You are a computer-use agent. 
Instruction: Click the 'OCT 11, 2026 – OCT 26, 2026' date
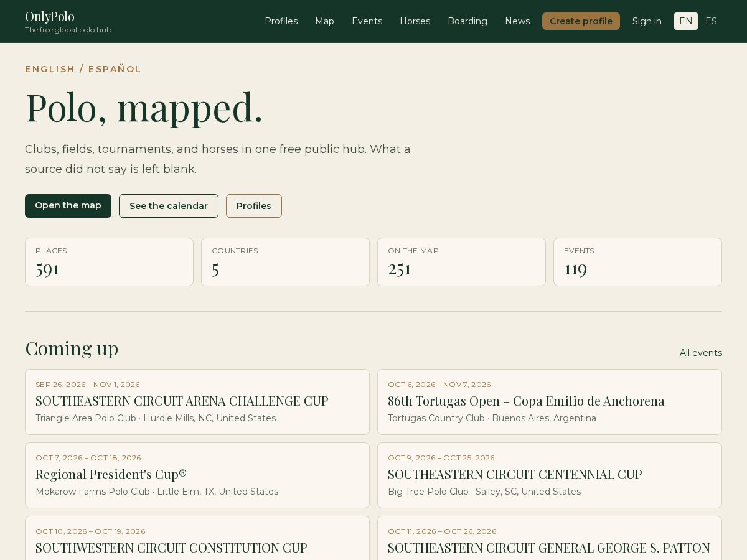(442, 531)
